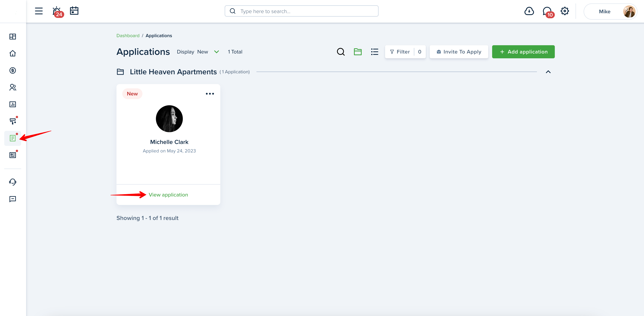Open View application link
The width and height of the screenshot is (644, 316).
point(168,195)
